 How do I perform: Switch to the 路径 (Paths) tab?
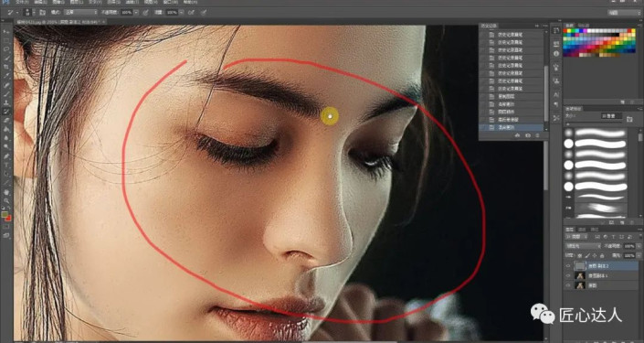(595, 230)
